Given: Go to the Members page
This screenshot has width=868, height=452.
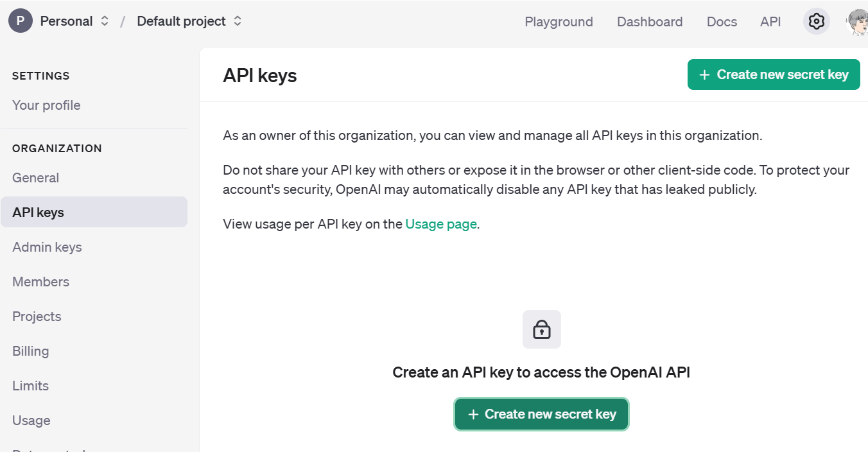Looking at the screenshot, I should point(41,282).
